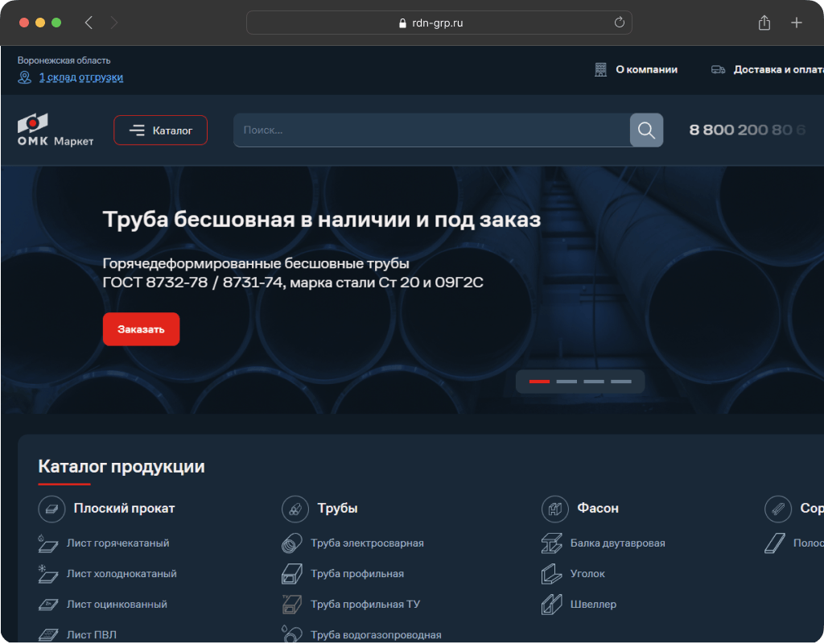Image resolution: width=824 pixels, height=644 pixels.
Task: Open 'Лист оцинкованный' catalog link
Action: [x=117, y=604]
